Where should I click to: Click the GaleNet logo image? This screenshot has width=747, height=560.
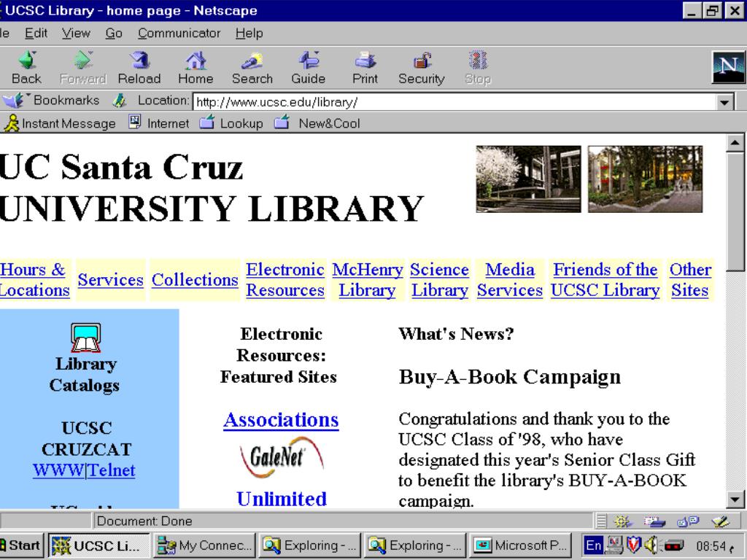click(x=282, y=458)
